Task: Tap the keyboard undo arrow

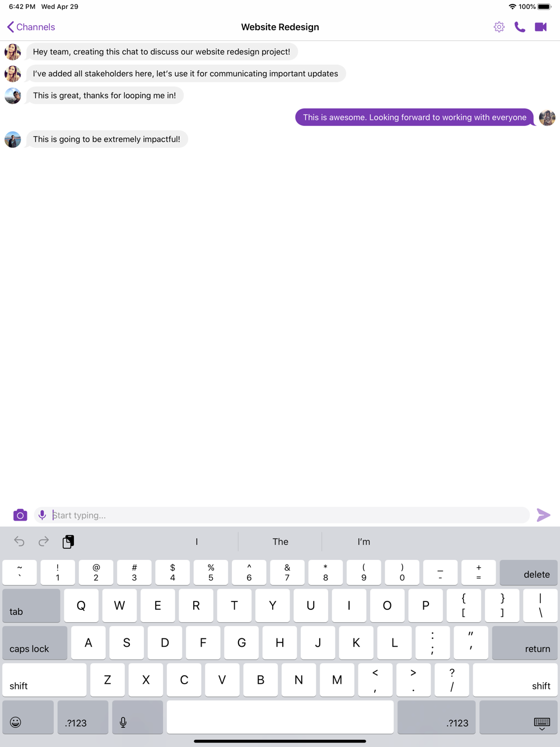Action: click(19, 541)
